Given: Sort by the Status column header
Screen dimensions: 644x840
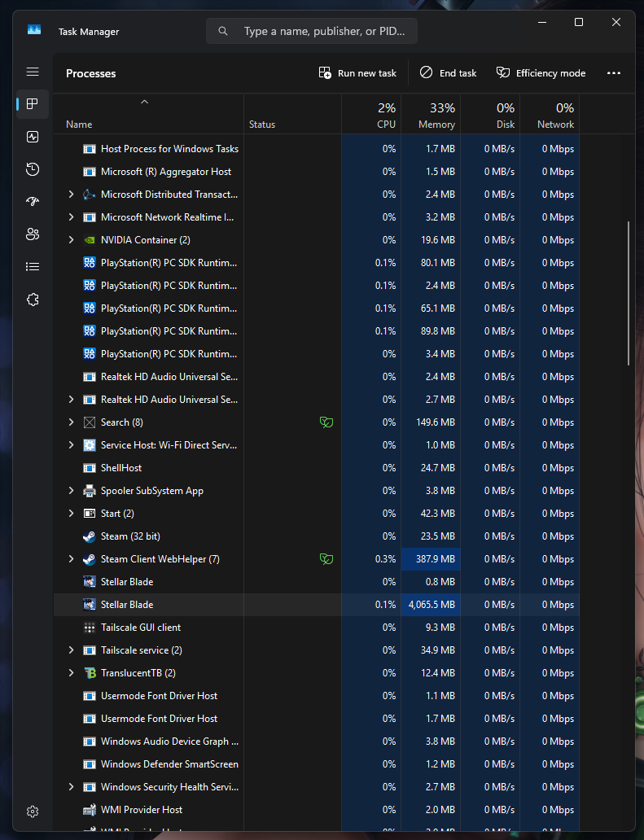Looking at the screenshot, I should point(292,114).
